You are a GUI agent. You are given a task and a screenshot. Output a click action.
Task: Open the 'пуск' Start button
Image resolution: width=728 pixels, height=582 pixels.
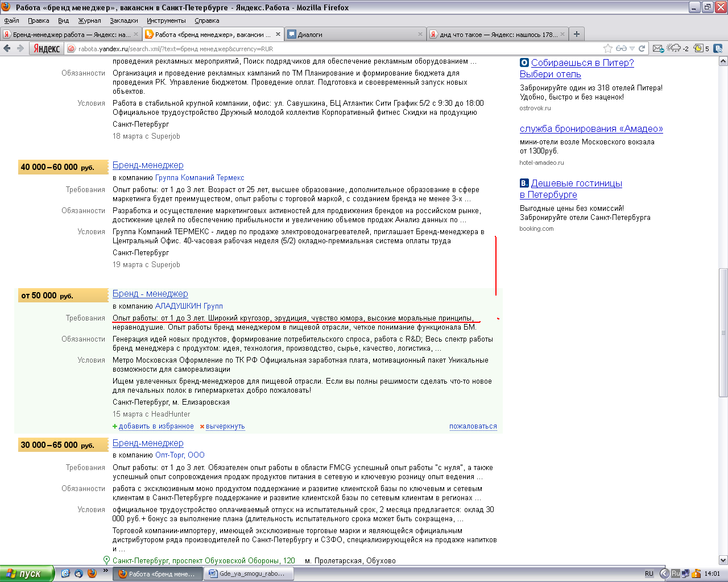[27, 573]
